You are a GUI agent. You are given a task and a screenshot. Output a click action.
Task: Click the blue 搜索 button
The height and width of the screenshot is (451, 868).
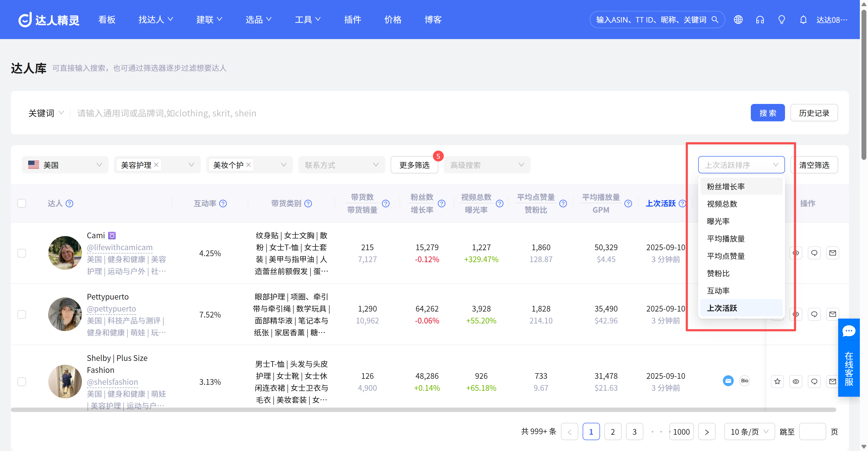pos(768,113)
